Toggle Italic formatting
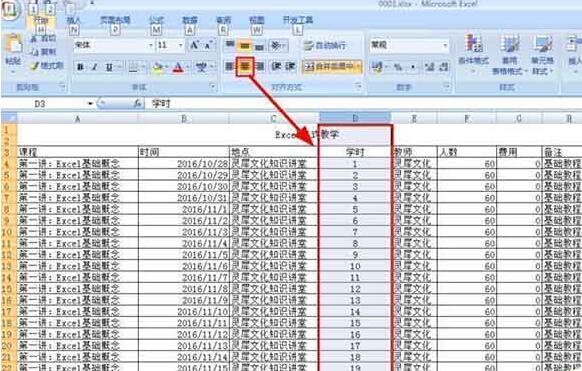Image resolution: width=582 pixels, height=371 pixels. (x=95, y=67)
